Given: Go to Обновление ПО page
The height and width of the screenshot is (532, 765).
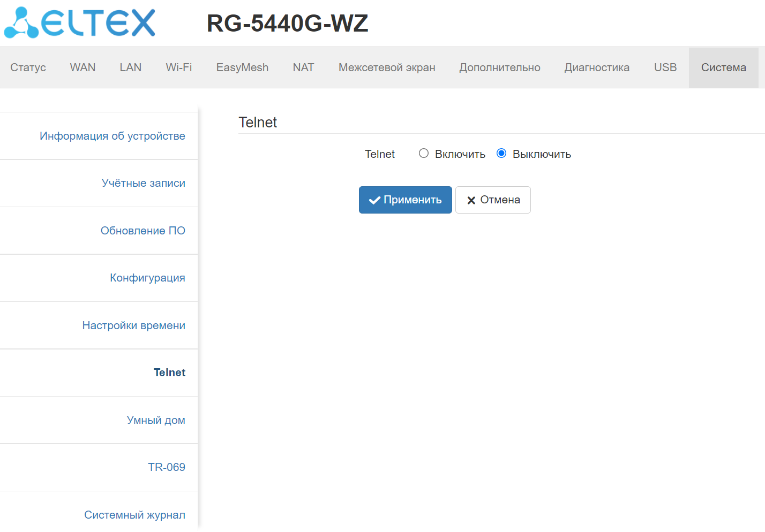Looking at the screenshot, I should coord(143,231).
